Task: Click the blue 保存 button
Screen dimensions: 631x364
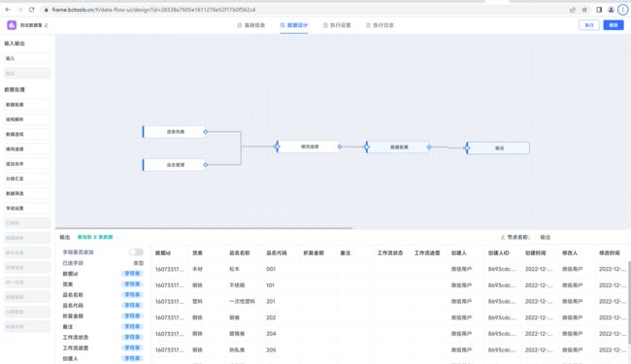Action: pyautogui.click(x=614, y=25)
